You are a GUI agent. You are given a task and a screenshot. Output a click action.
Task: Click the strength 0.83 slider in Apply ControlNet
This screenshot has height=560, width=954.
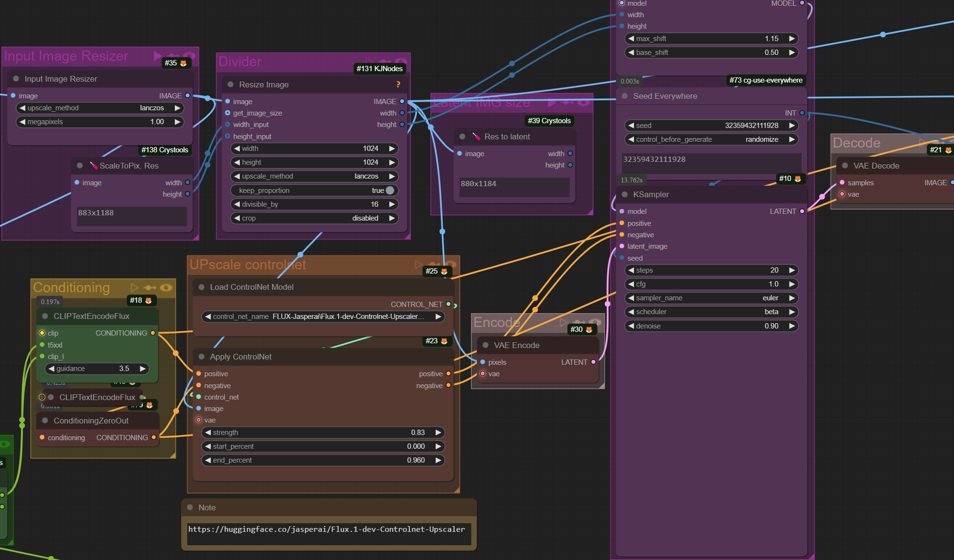click(323, 433)
